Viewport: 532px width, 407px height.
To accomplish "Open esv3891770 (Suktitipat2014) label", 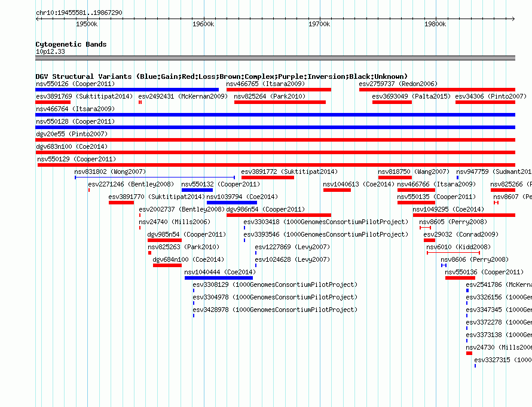I will [157, 197].
